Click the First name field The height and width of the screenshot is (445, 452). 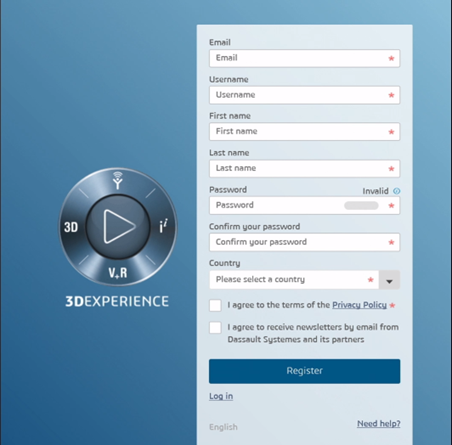(x=304, y=132)
